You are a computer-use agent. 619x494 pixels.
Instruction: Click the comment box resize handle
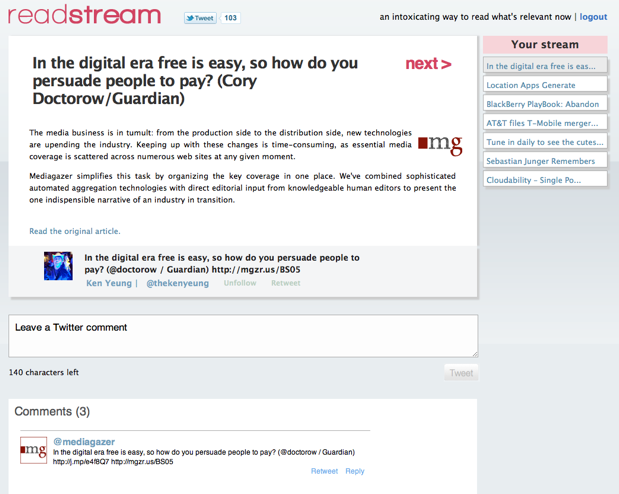(x=475, y=354)
